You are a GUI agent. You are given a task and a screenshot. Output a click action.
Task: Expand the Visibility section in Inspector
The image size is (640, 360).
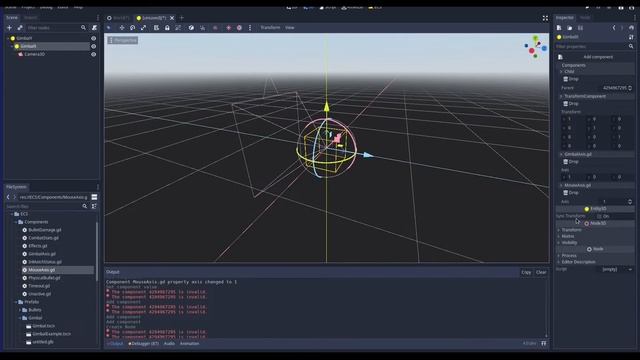coord(569,242)
